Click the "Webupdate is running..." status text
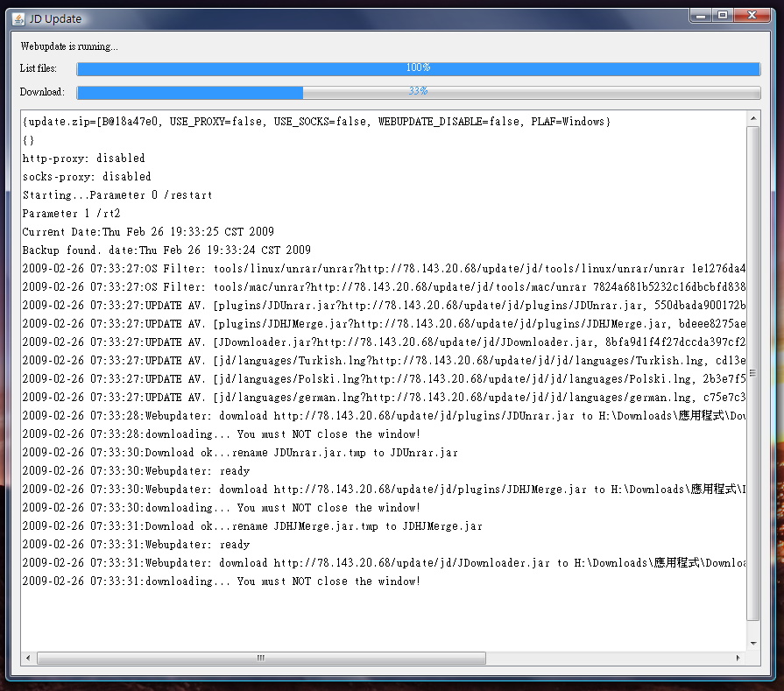The image size is (784, 691). [69, 46]
